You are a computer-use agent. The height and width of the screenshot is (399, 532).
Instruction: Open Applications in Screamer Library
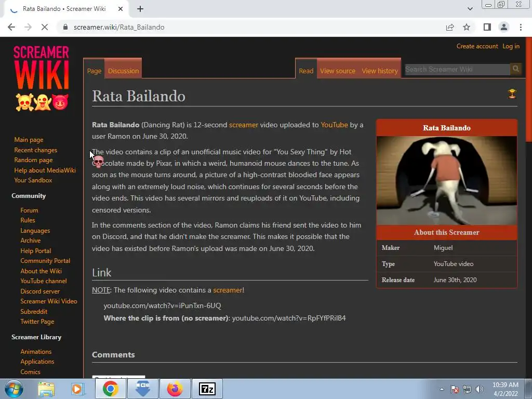point(37,362)
